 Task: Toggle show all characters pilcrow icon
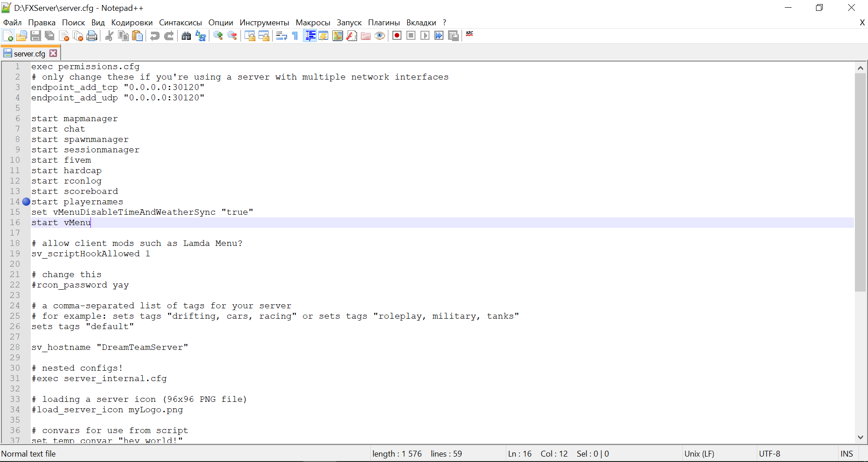pos(295,36)
